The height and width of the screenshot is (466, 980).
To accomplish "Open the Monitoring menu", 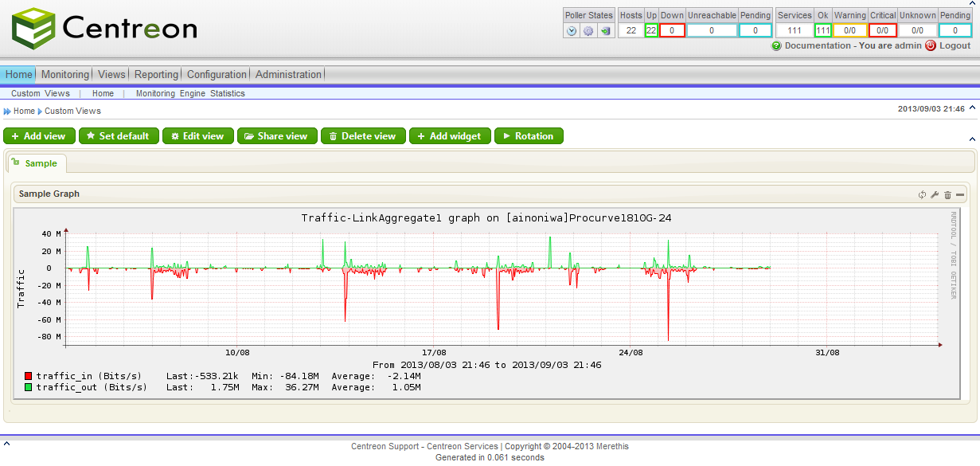I will (64, 74).
